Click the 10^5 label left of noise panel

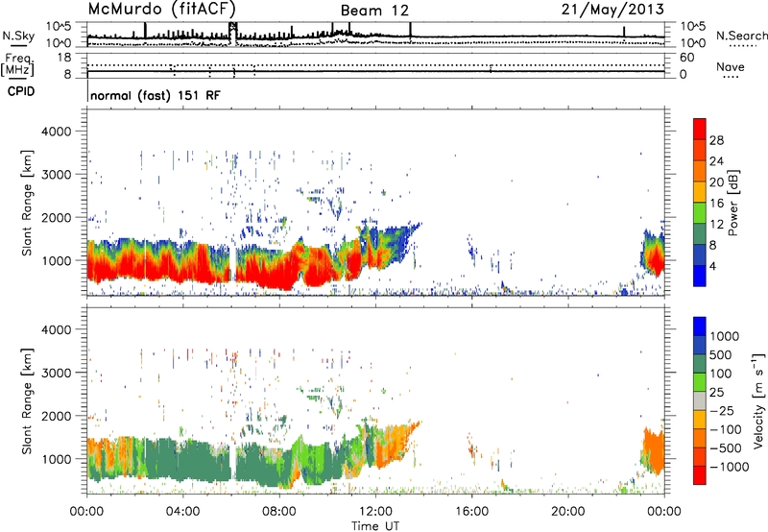[59, 27]
